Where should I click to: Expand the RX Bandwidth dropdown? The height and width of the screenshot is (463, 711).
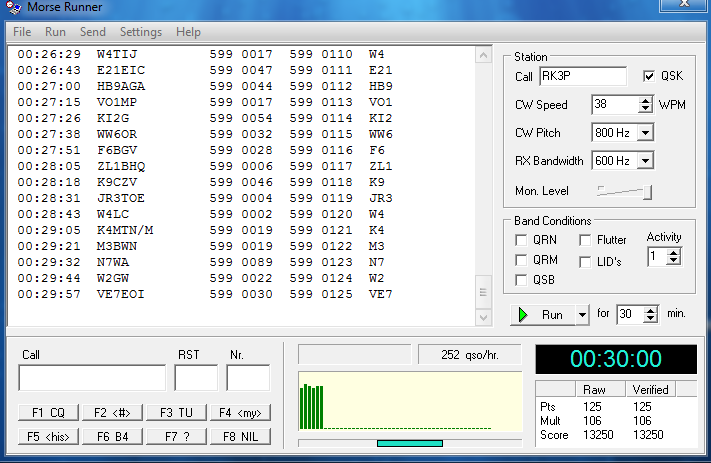tap(645, 160)
